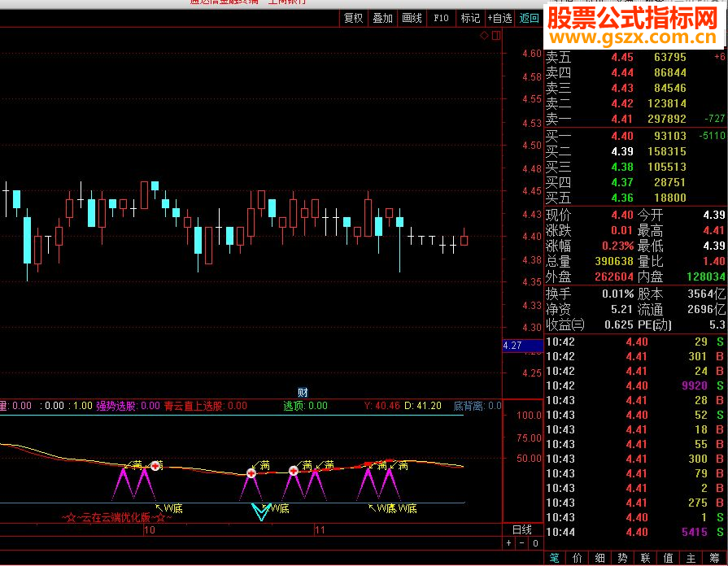Add the stock with the +自选 button
Viewport: 728px width, 566px height.
coord(499,18)
